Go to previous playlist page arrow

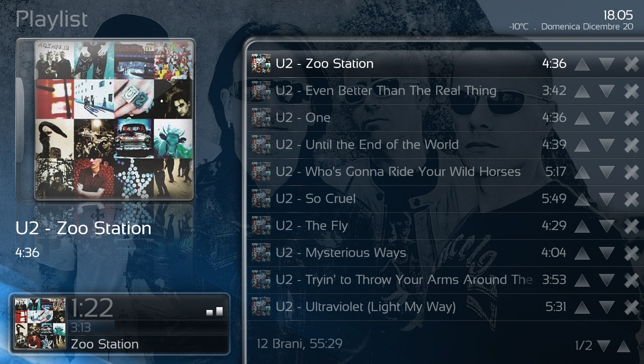click(x=624, y=346)
